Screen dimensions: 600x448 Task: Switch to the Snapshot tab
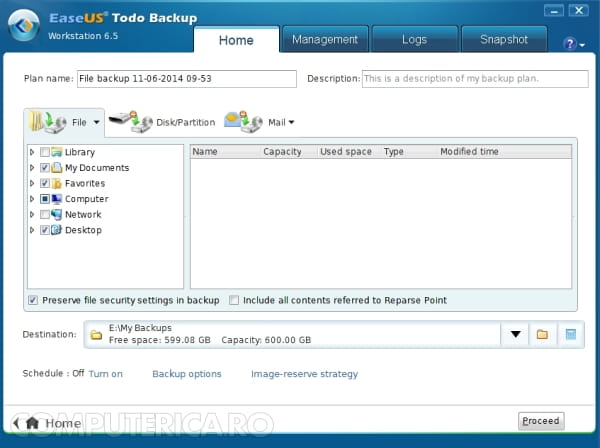504,39
